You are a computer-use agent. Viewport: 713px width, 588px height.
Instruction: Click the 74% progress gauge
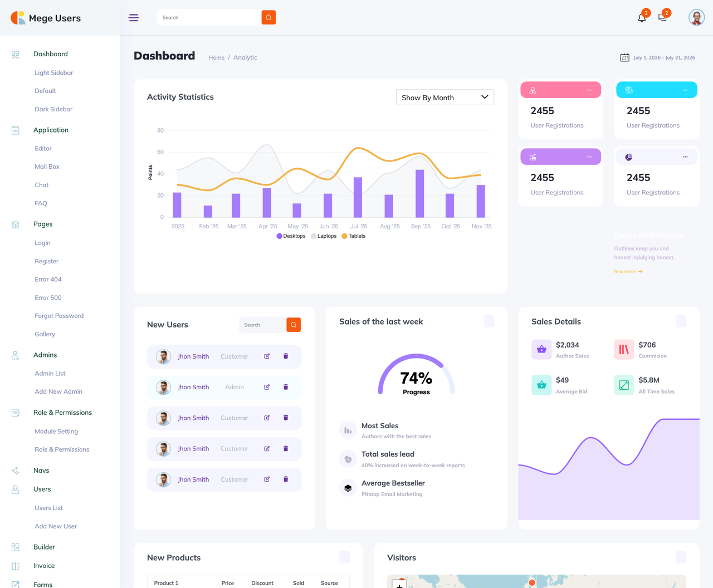tap(416, 374)
